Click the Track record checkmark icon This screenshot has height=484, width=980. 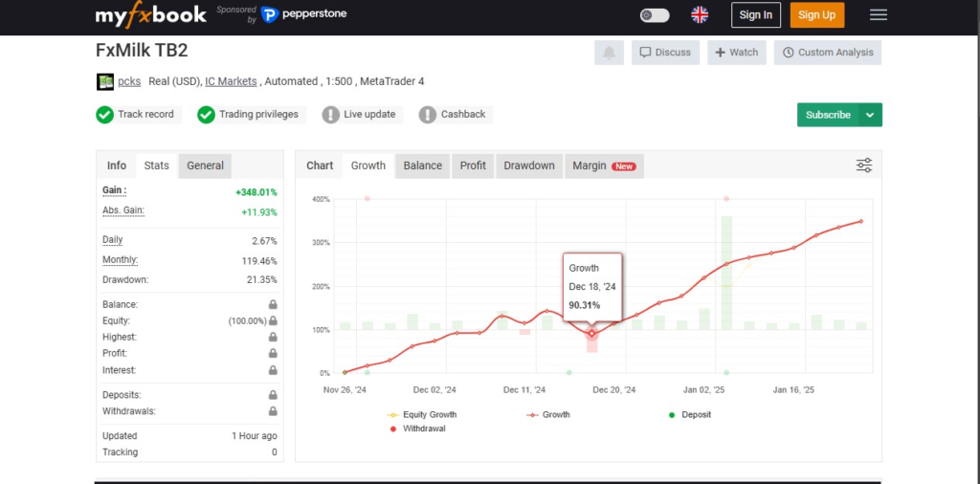(105, 115)
